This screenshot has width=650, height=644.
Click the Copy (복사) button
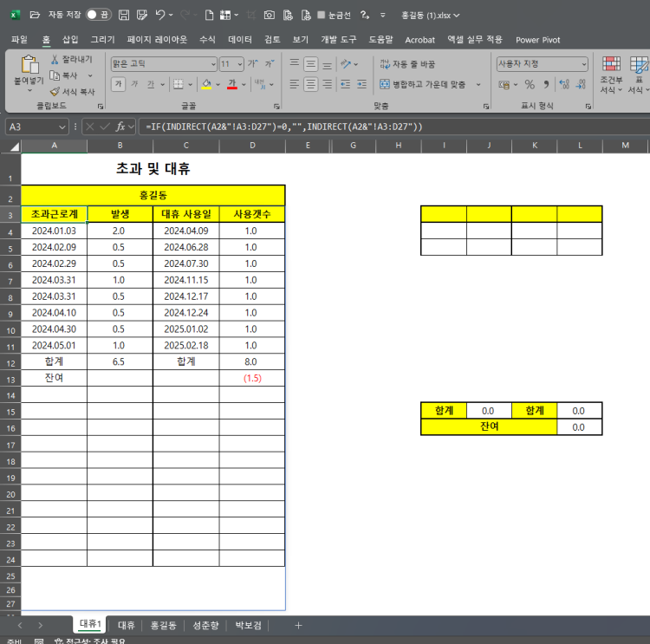[x=64, y=75]
